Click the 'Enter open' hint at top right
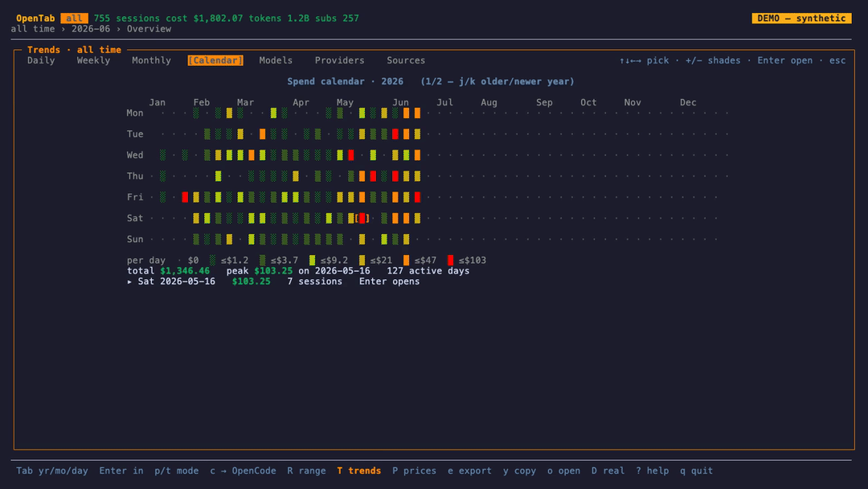The height and width of the screenshot is (489, 868). pyautogui.click(x=785, y=60)
